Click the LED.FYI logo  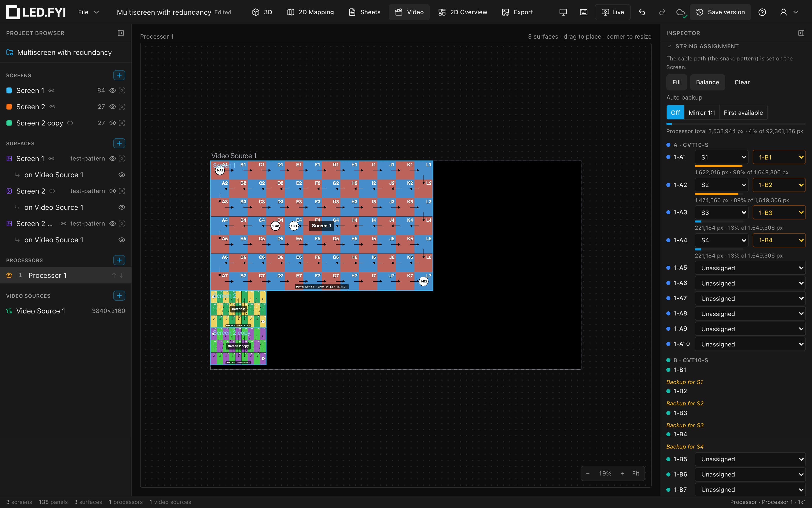(36, 12)
